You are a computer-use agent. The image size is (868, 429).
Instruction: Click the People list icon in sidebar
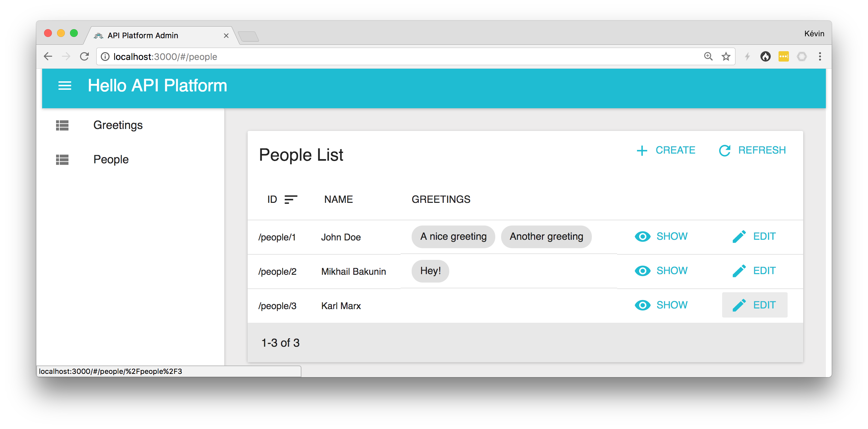62,159
